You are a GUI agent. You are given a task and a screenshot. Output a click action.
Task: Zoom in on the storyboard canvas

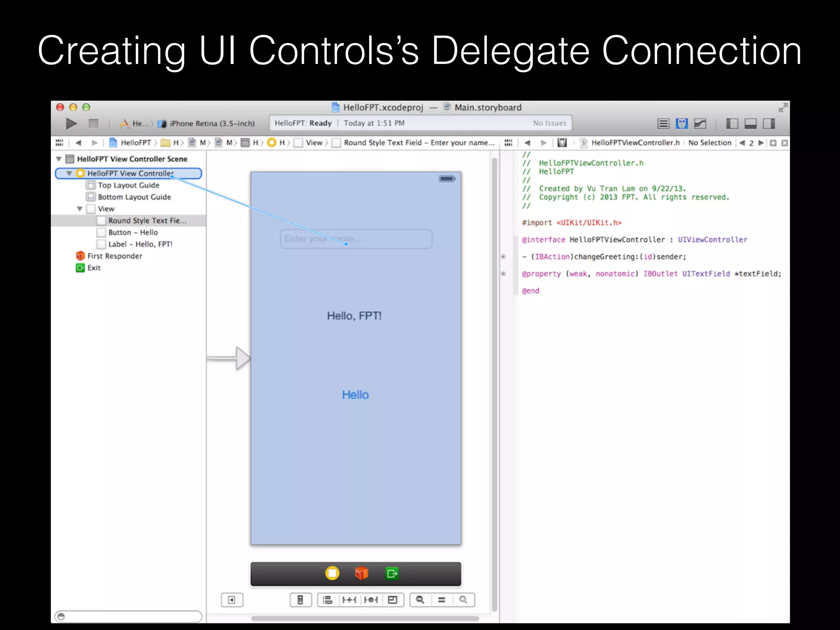click(x=463, y=600)
